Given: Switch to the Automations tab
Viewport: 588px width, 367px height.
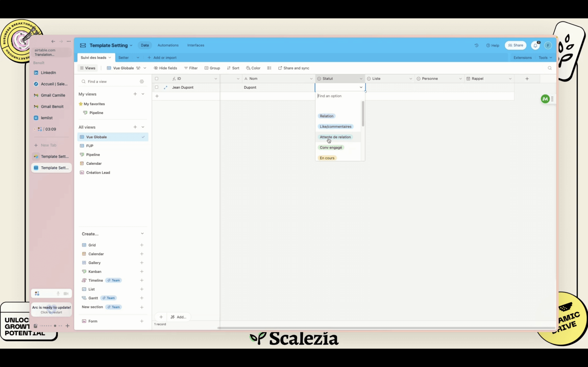Looking at the screenshot, I should point(168,45).
